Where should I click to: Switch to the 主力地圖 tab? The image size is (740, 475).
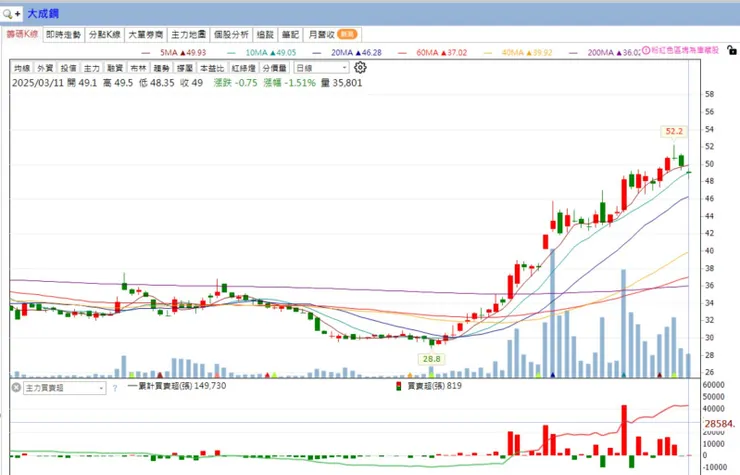point(188,34)
